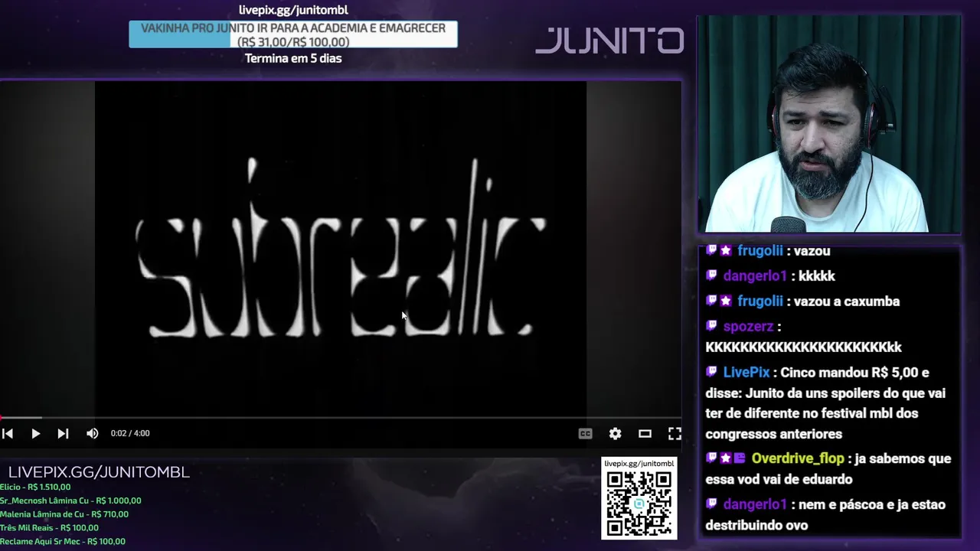Click LivePix username in chat
Image resolution: width=980 pixels, height=551 pixels.
point(746,372)
